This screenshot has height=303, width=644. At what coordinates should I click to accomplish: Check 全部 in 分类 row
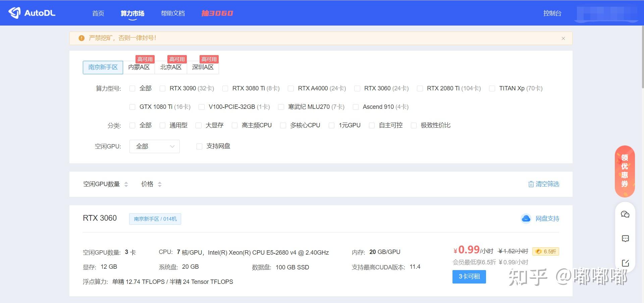[132, 125]
